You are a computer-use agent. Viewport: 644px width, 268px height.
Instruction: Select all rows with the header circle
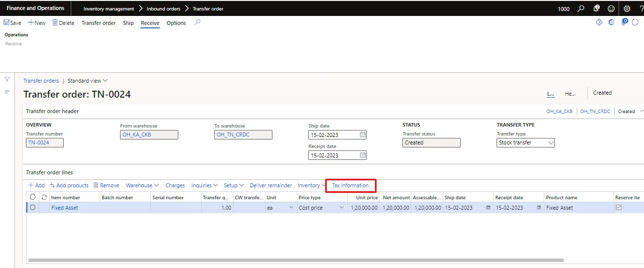point(33,197)
